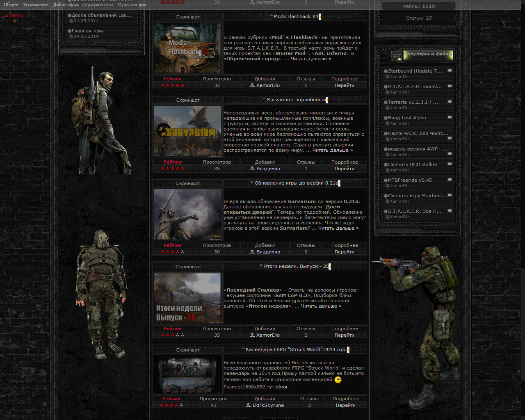Click the обоя link in calendar article
Viewport: 525px width, 420px height.
pyautogui.click(x=281, y=387)
